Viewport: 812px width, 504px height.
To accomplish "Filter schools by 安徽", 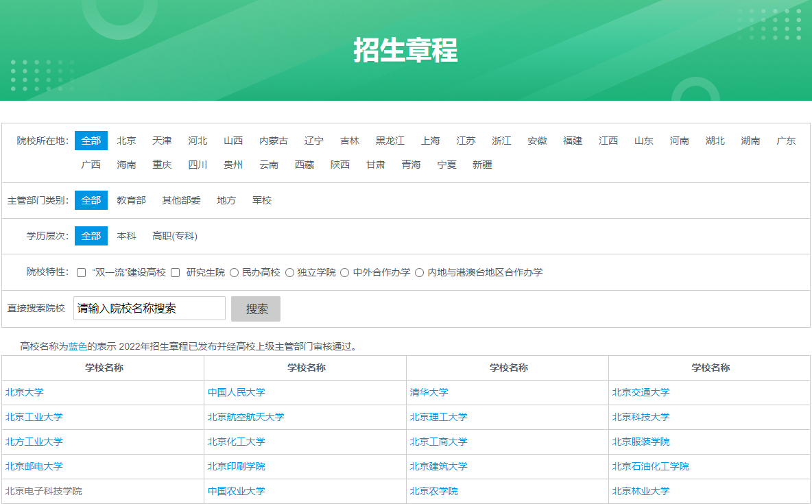I will (537, 141).
